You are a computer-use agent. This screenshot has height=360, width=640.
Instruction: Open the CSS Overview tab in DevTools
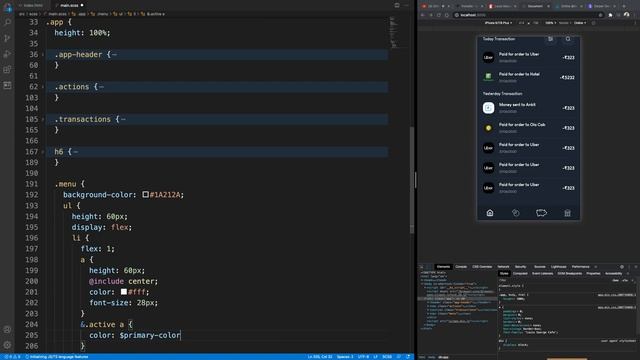coord(482,267)
